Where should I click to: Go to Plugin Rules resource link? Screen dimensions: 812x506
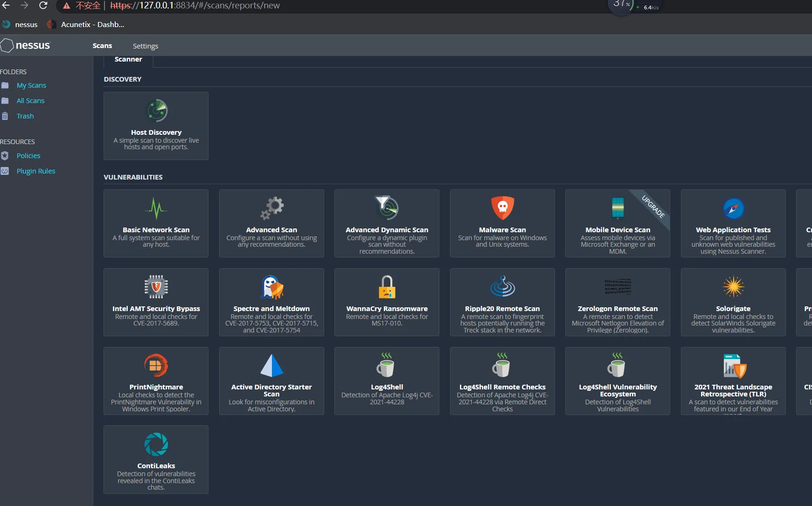tap(36, 171)
